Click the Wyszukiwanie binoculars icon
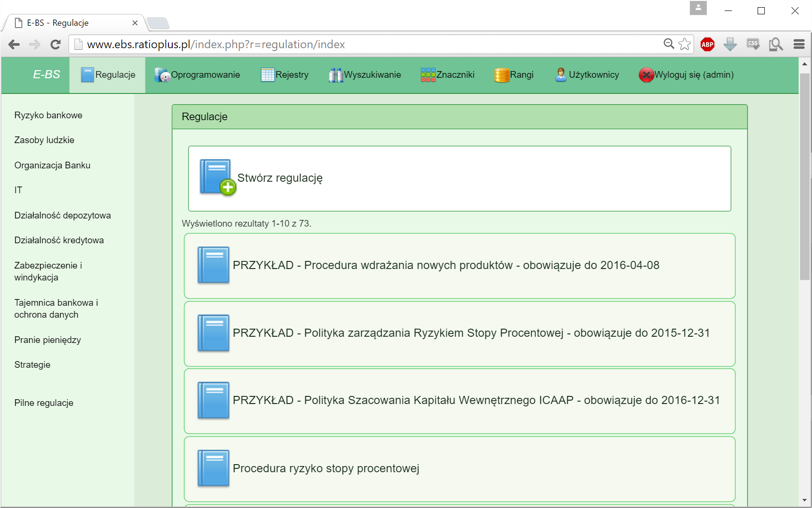This screenshot has width=812, height=508. tap(336, 75)
